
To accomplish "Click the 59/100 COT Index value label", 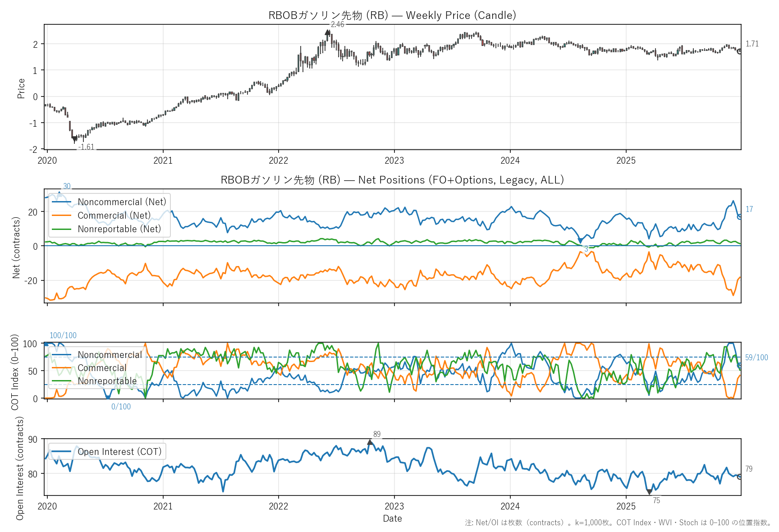I will [x=756, y=358].
